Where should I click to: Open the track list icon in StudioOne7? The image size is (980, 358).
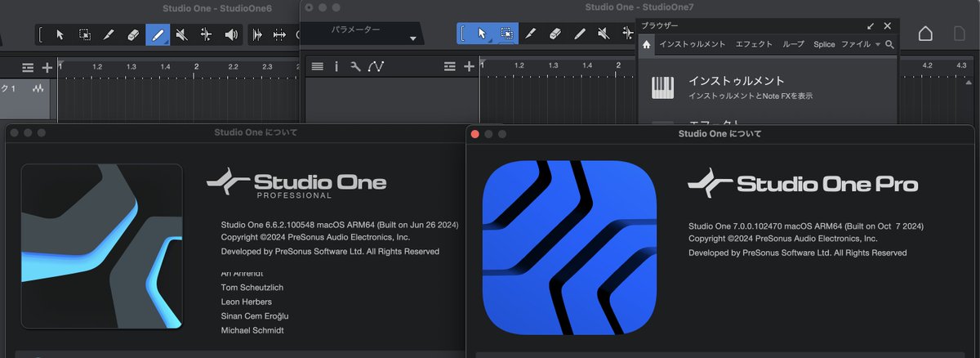click(450, 66)
